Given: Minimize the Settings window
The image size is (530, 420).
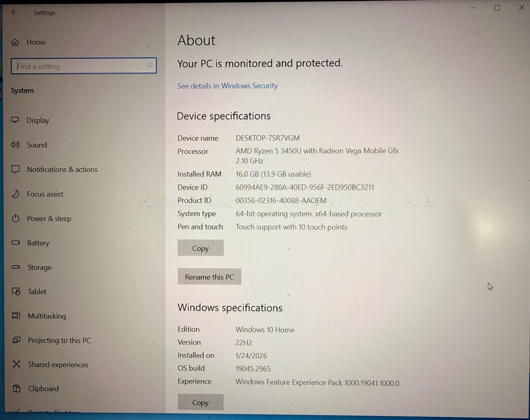Looking at the screenshot, I should tap(473, 8).
